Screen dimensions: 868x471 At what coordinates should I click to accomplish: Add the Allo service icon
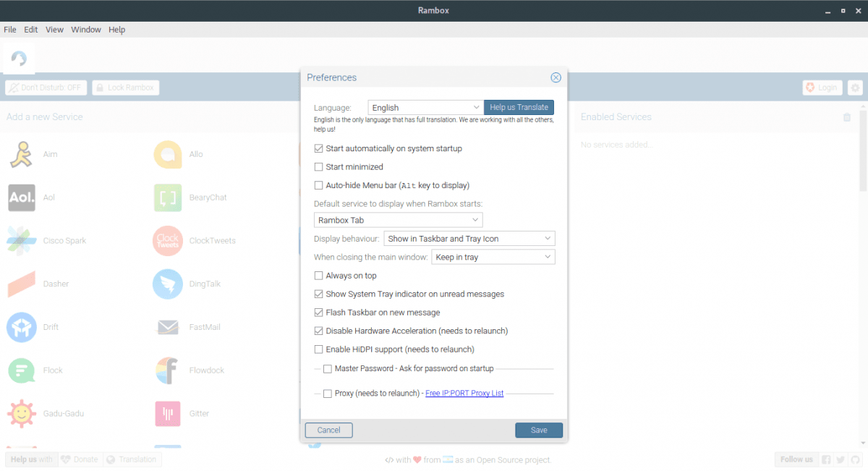tap(168, 154)
